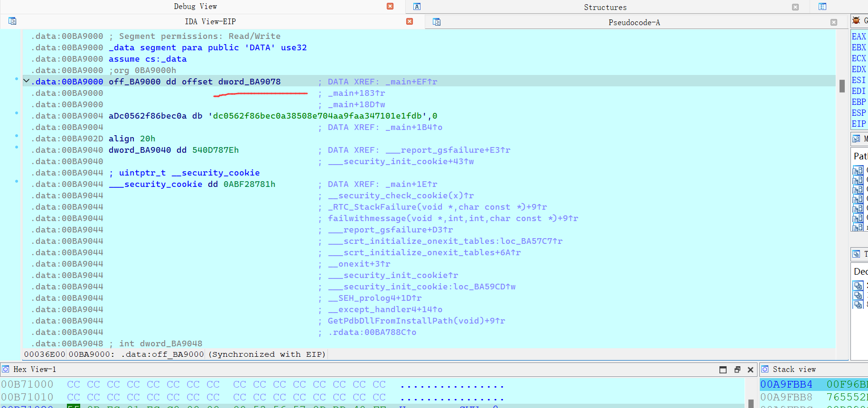Close the Debug View tab
The height and width of the screenshot is (408, 868).
[390, 6]
